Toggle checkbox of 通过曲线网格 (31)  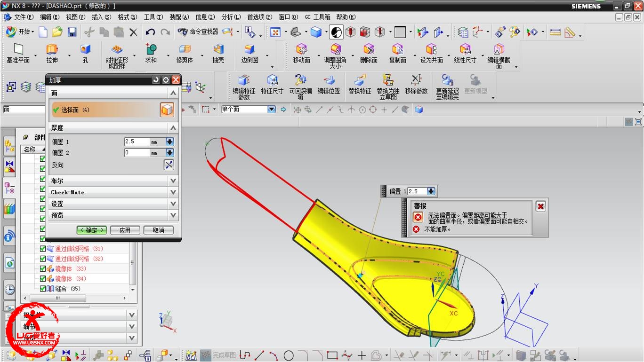pos(43,249)
